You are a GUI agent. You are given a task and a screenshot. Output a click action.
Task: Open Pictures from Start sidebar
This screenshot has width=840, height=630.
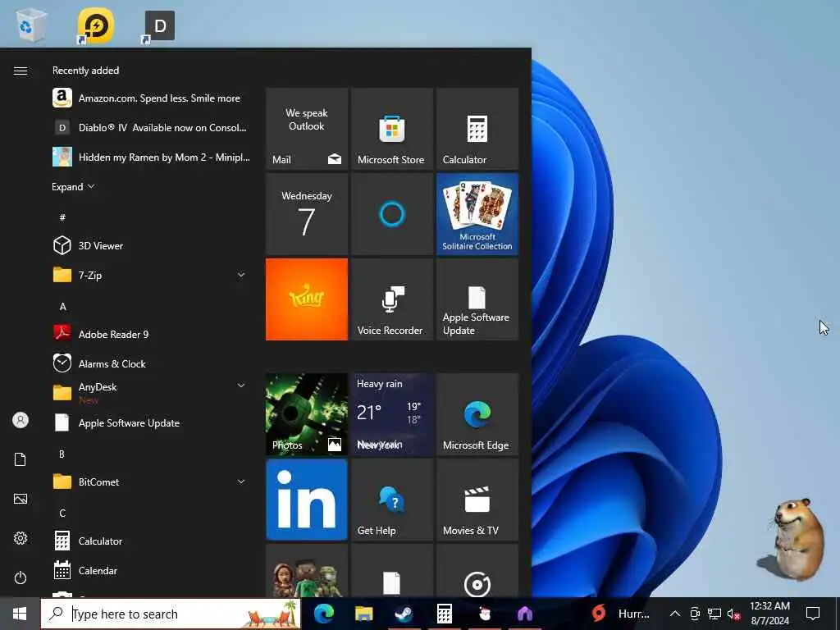21,499
